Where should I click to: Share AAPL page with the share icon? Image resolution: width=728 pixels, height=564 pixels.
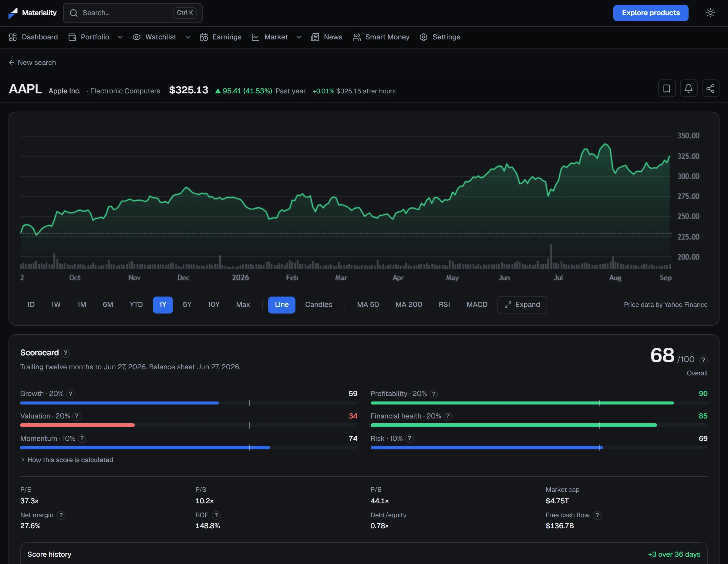pos(710,88)
